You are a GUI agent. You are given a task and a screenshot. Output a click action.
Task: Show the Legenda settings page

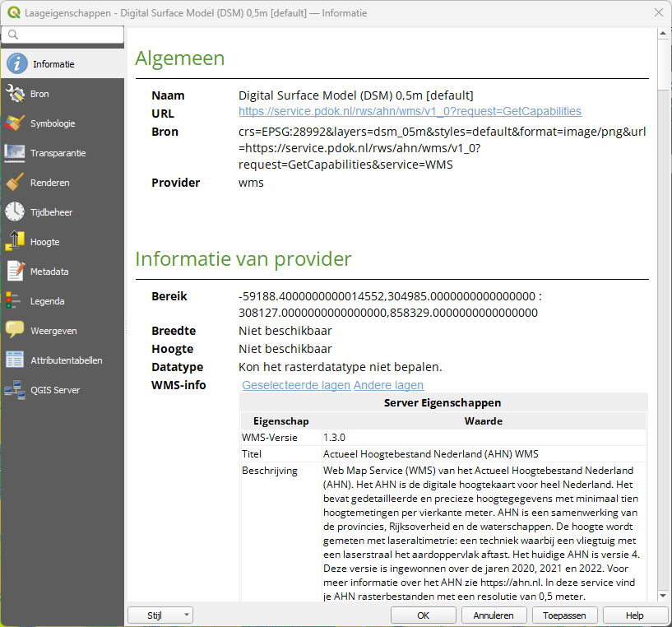click(x=63, y=300)
